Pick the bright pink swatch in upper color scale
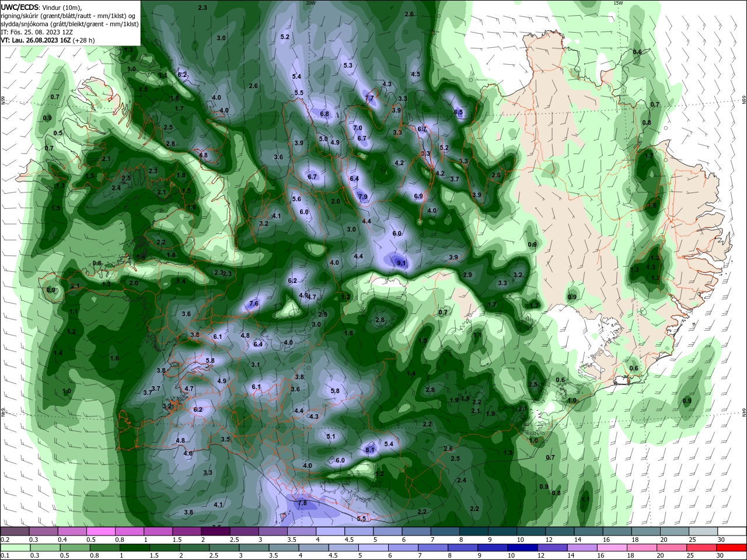The image size is (747, 560). click(x=100, y=531)
